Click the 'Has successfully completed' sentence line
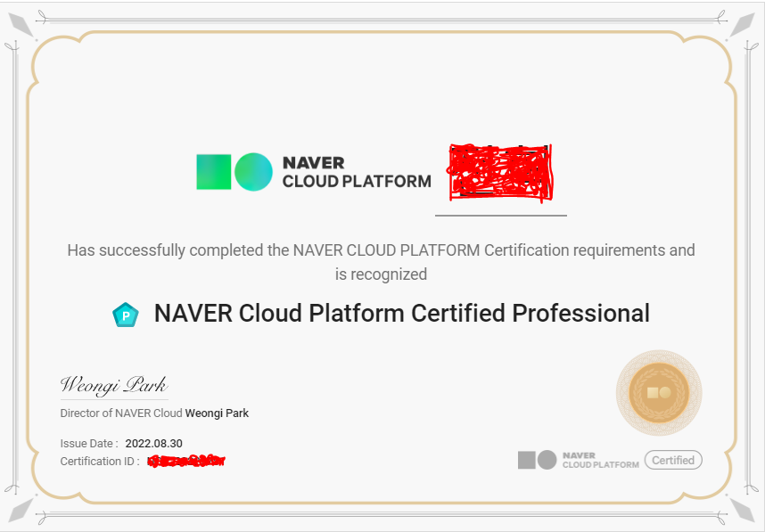Screen dimensions: 765x532 pos(381,250)
